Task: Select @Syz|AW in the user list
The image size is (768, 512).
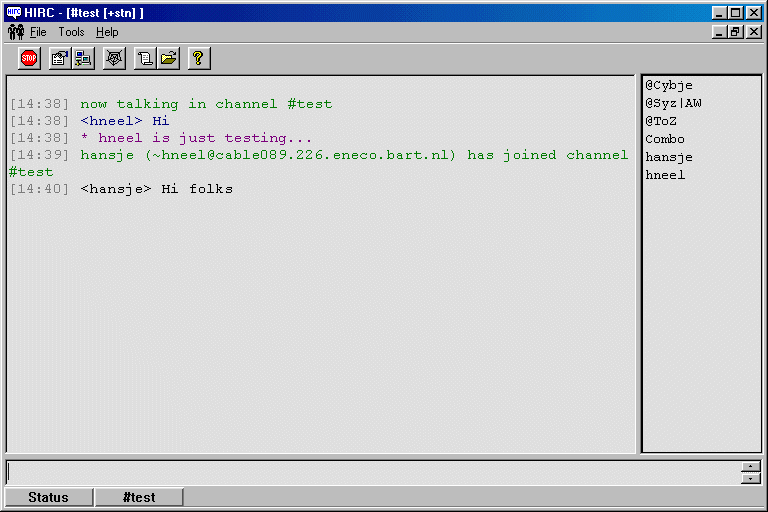Action: click(x=673, y=103)
